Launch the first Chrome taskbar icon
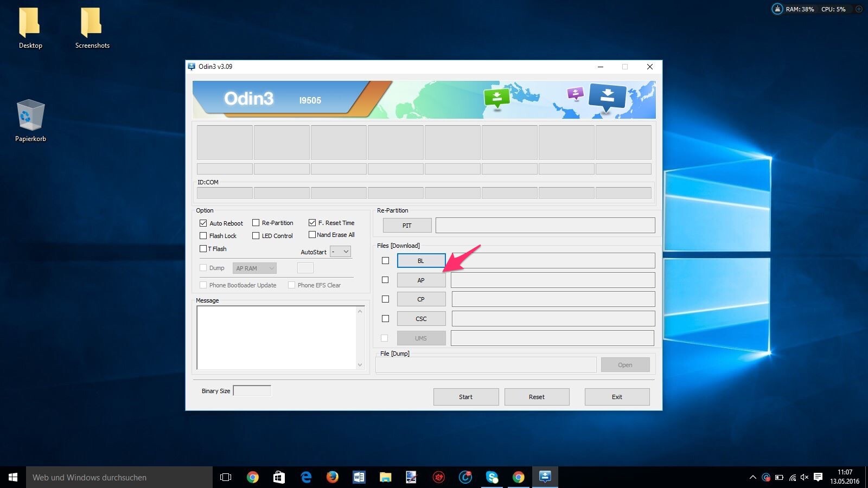 tap(252, 477)
